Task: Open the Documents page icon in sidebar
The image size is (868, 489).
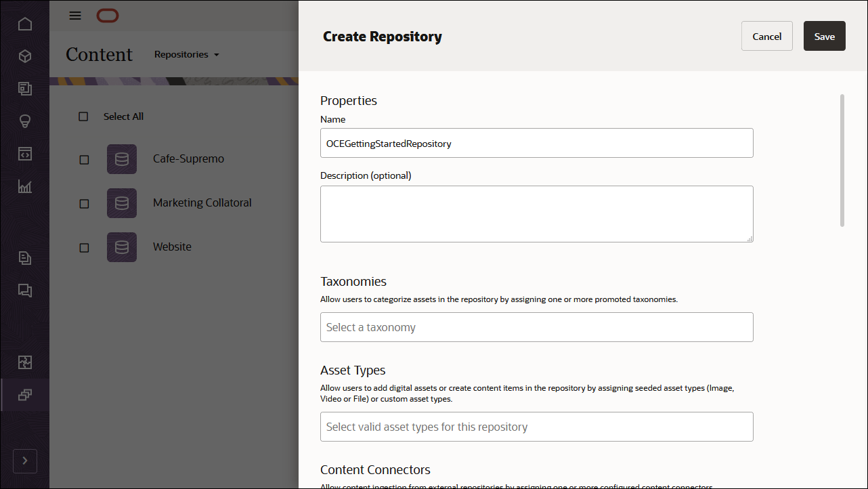Action: [24, 258]
